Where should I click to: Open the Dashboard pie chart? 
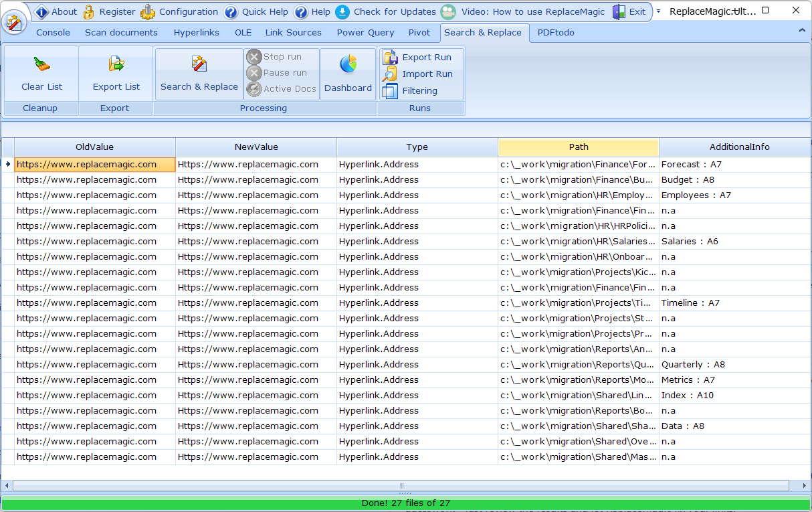click(348, 74)
